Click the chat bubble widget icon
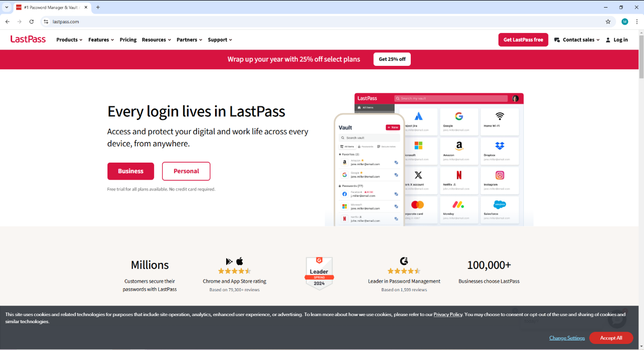 (618, 318)
